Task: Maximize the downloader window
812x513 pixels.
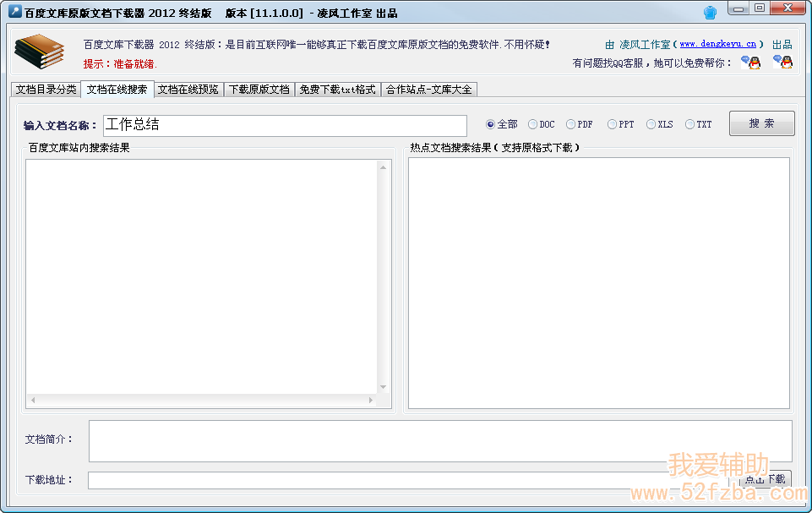Action: pos(759,8)
